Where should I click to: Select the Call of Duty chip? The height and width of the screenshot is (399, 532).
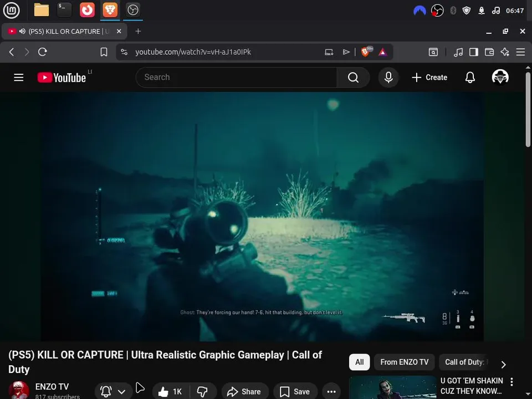464,362
